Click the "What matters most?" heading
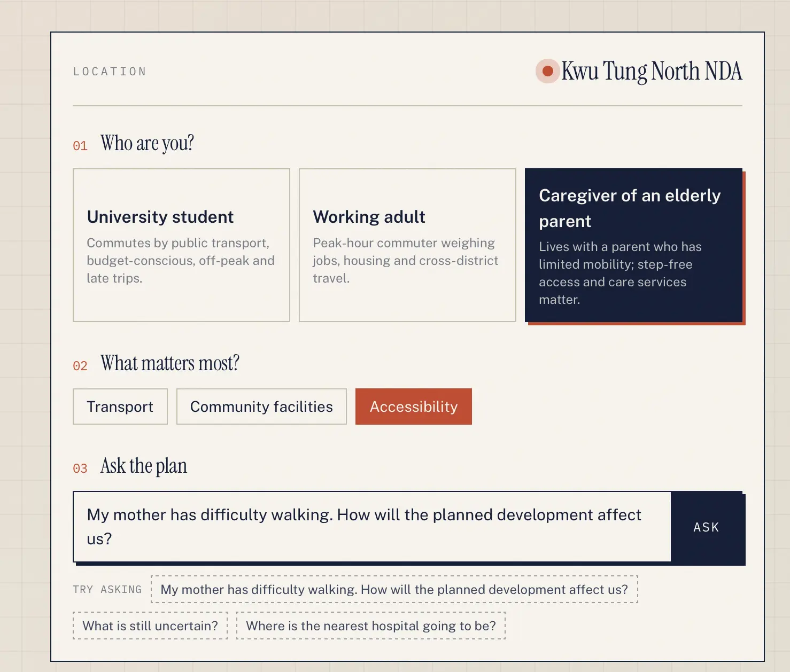This screenshot has width=790, height=672. 170,363
